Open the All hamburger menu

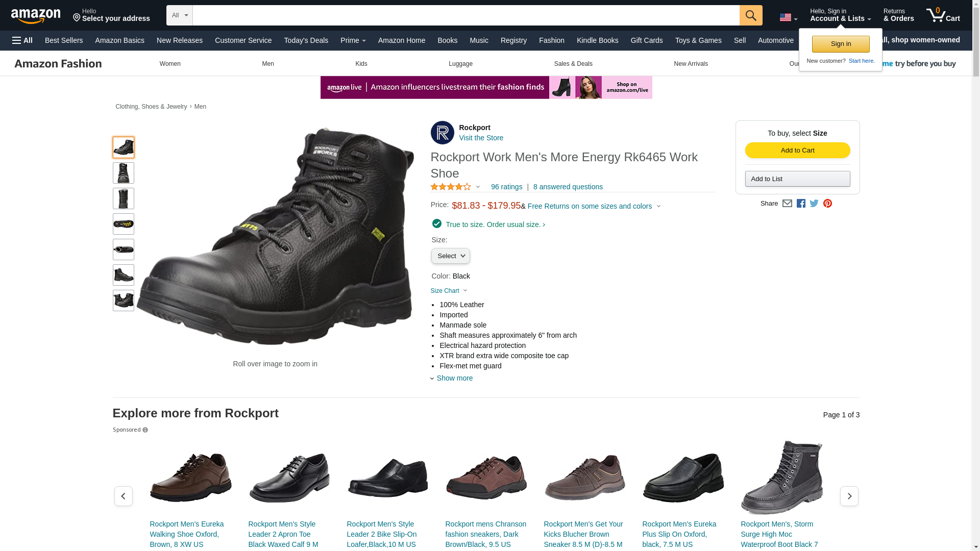point(22,40)
